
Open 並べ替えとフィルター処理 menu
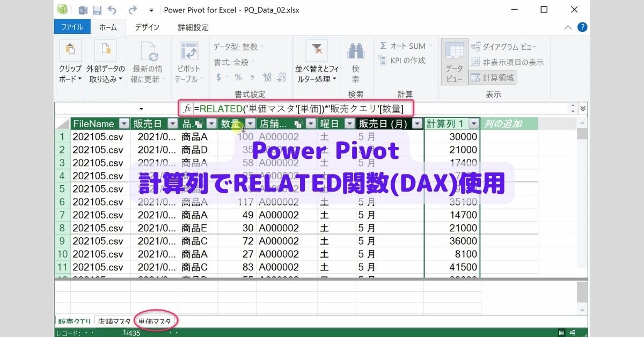pyautogui.click(x=317, y=62)
